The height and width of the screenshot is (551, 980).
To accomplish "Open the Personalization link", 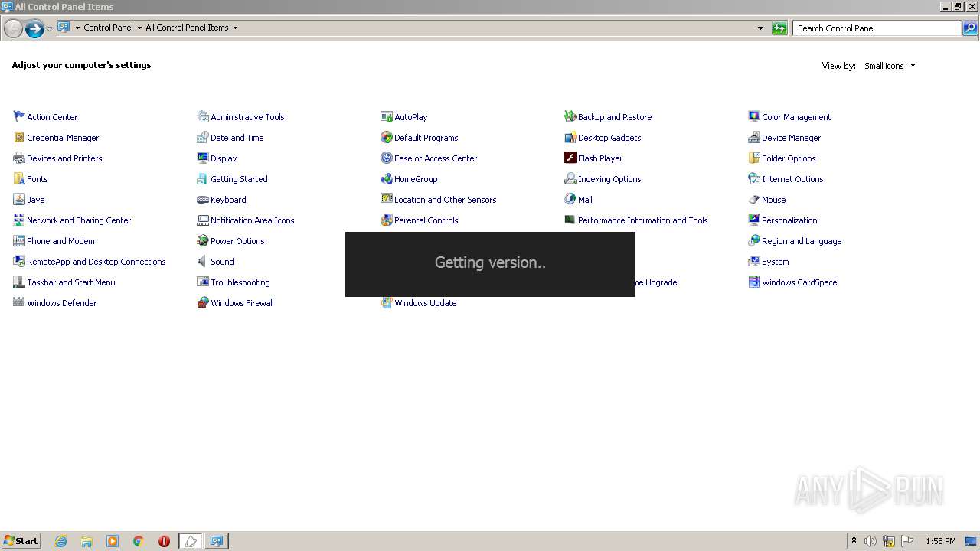I will (x=789, y=220).
